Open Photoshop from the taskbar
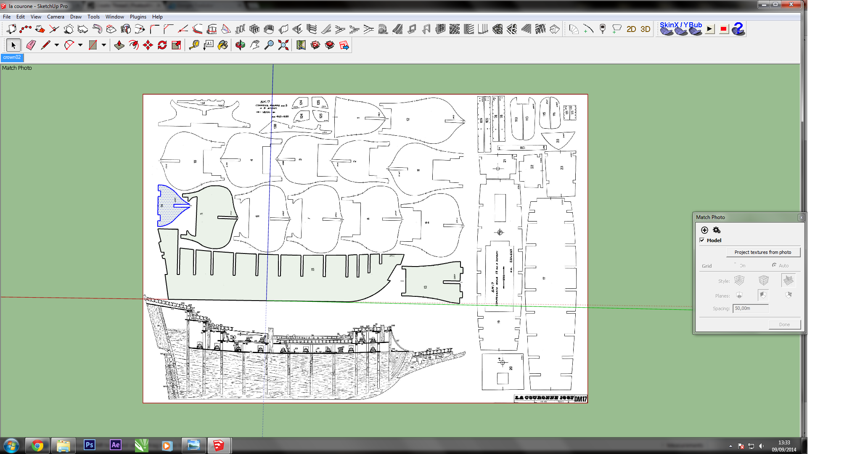 89,445
